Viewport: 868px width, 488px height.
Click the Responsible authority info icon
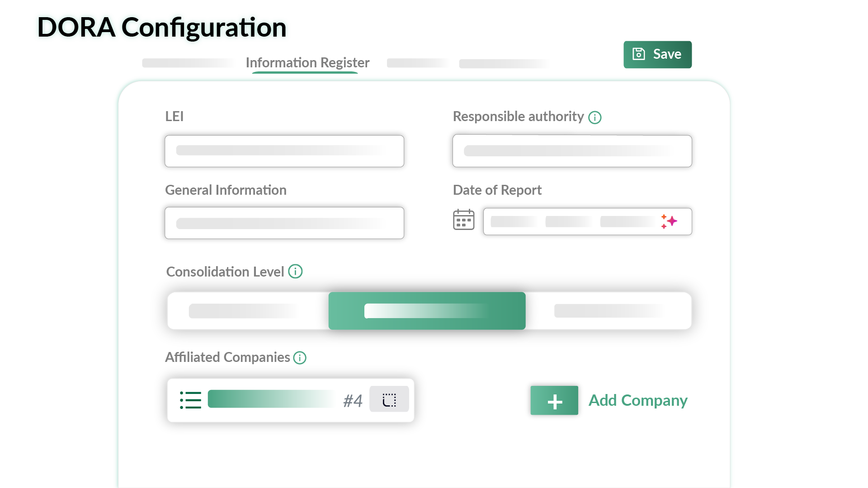click(594, 117)
